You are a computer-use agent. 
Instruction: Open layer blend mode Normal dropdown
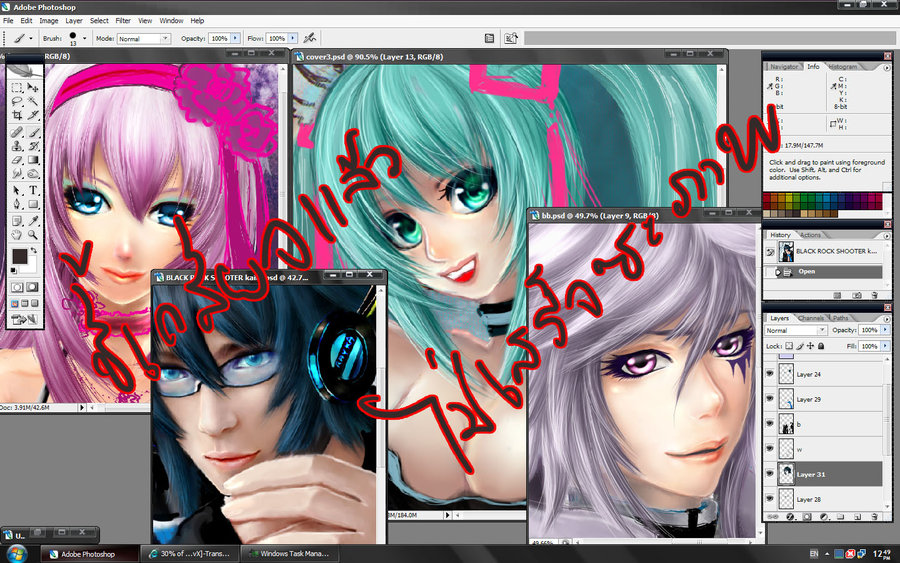tap(796, 330)
